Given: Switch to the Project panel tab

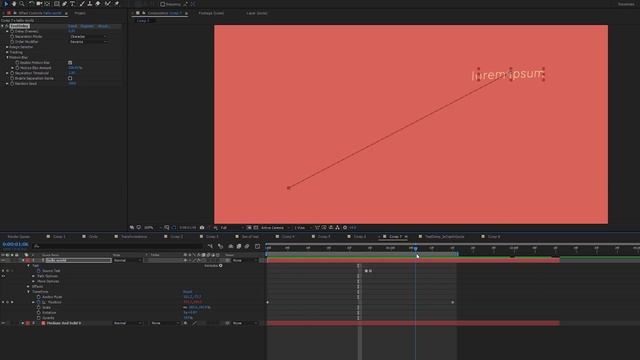Looking at the screenshot, I should click(80, 13).
